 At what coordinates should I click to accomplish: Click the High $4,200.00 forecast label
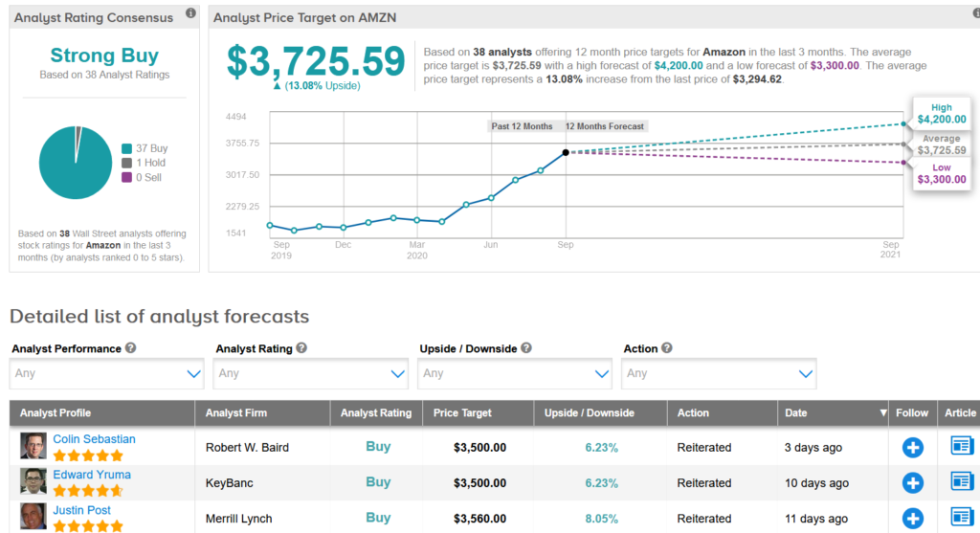(x=942, y=114)
